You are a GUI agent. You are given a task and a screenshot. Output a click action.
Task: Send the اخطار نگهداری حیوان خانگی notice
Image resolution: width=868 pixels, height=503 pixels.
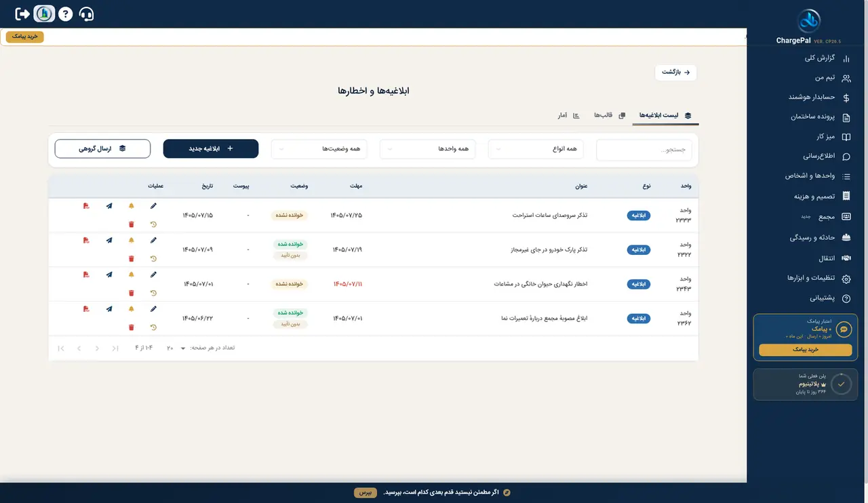pos(109,275)
